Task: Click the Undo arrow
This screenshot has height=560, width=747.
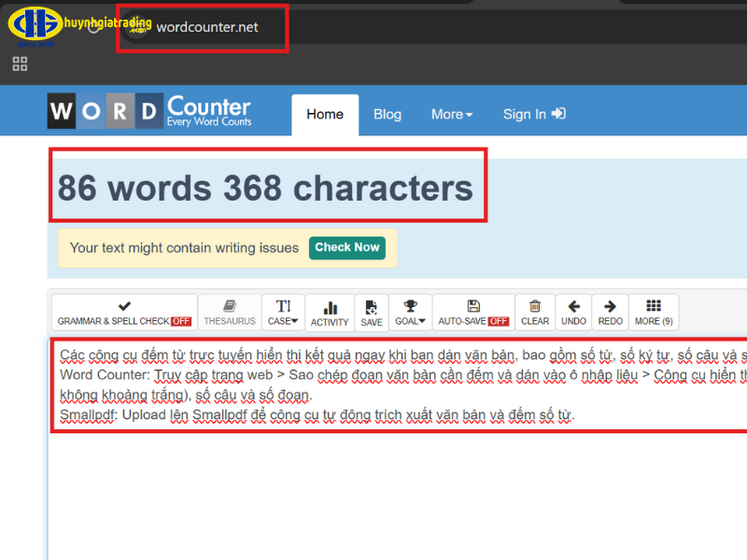Action: click(574, 313)
